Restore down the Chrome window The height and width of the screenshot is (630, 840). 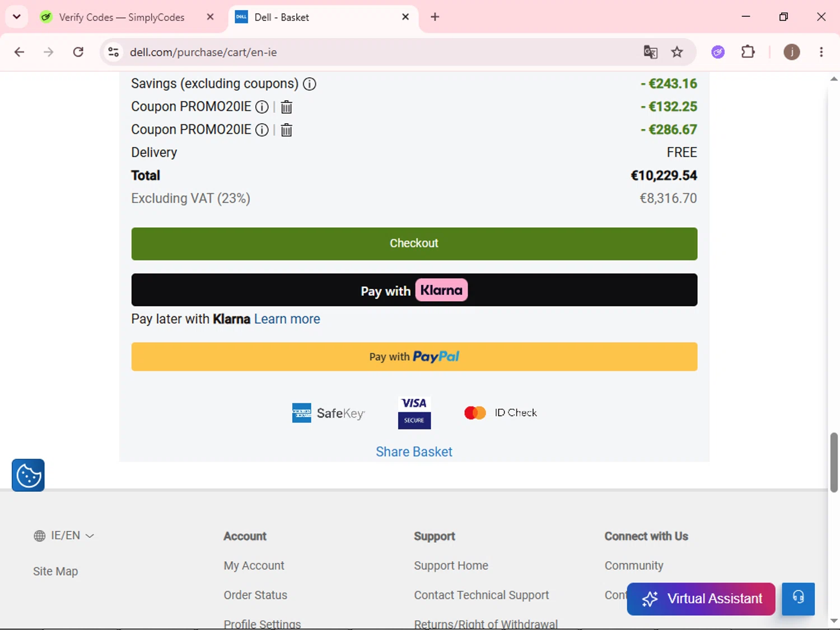tap(783, 17)
